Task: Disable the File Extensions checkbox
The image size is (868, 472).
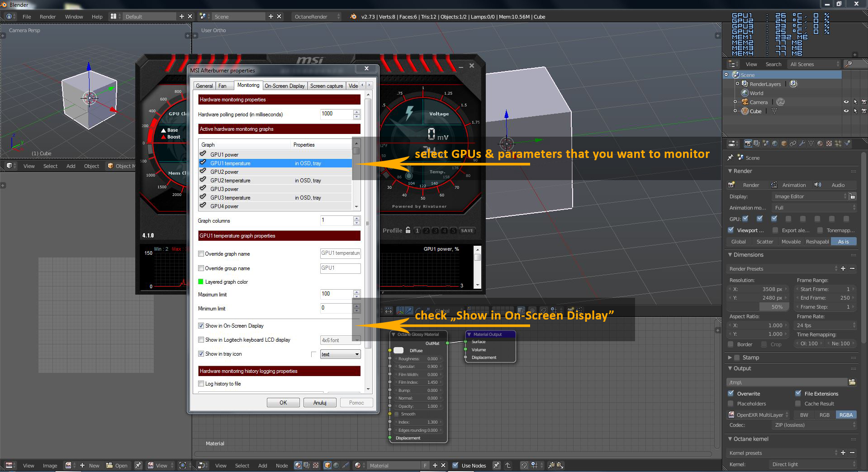Action: click(798, 393)
